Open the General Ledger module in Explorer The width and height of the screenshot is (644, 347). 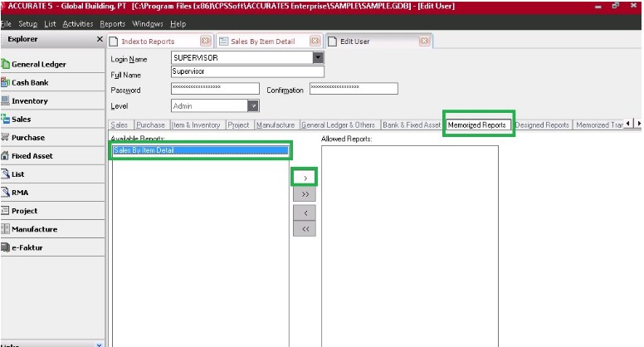click(x=38, y=64)
